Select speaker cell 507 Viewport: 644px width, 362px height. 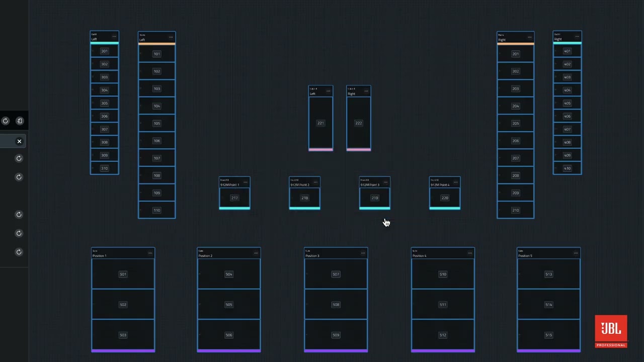(336, 274)
